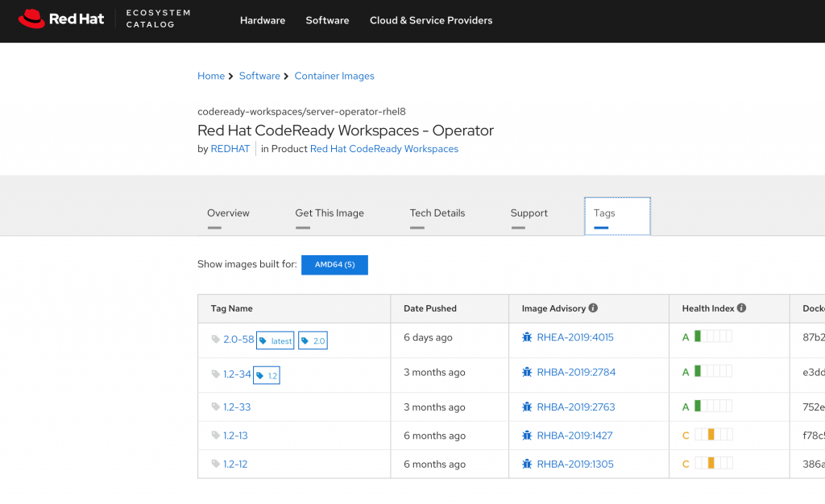Open the Red Hat CodeReady Workspaces product link
Screen dimensions: 825x504
tap(384, 149)
